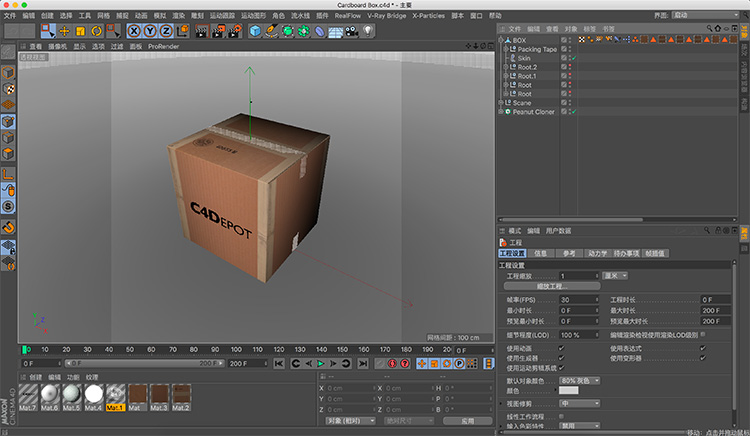This screenshot has height=436, width=750.
Task: Open the 厘米 unit dropdown
Action: click(615, 276)
